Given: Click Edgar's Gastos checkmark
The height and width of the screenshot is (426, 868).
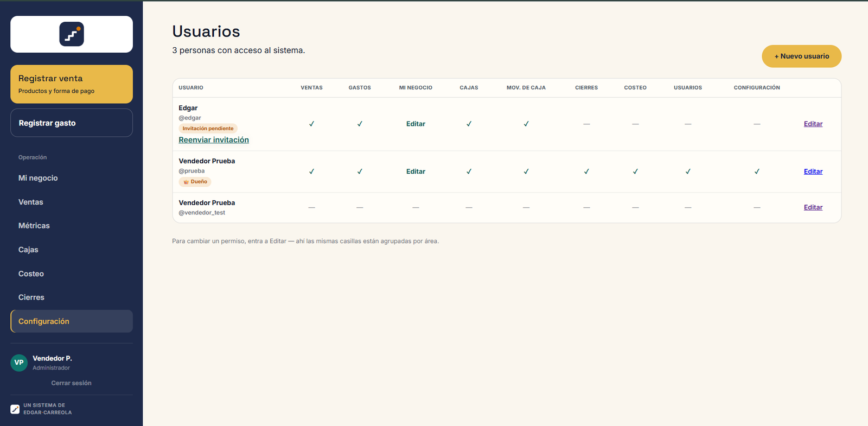Looking at the screenshot, I should point(360,124).
